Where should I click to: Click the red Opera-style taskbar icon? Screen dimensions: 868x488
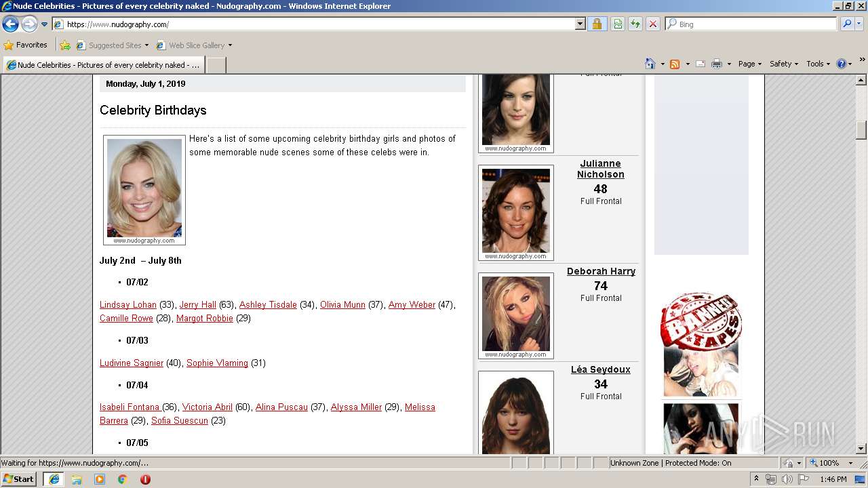click(145, 479)
